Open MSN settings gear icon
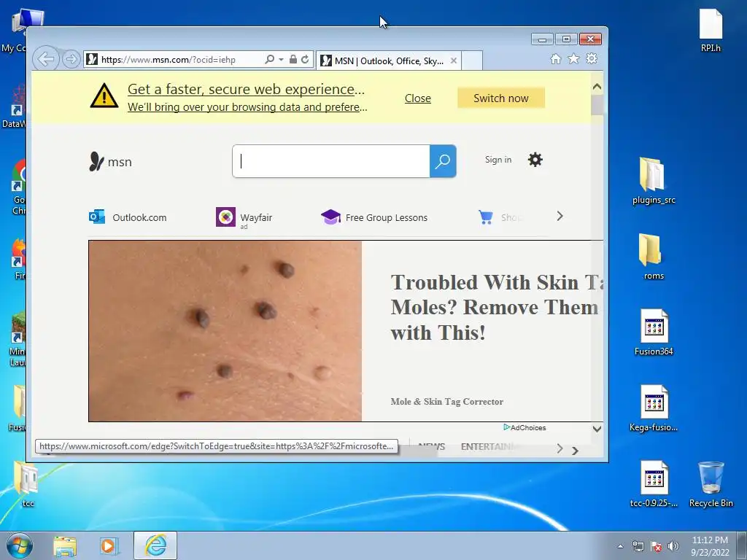Image resolution: width=747 pixels, height=560 pixels. point(535,160)
